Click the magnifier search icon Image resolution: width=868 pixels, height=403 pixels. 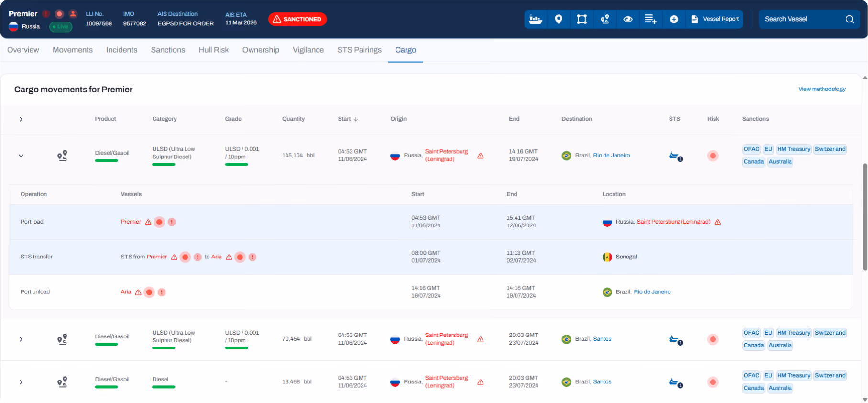pyautogui.click(x=849, y=19)
